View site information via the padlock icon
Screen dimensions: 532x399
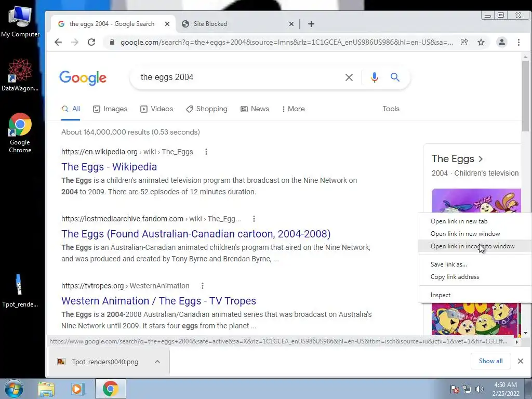pyautogui.click(x=112, y=42)
